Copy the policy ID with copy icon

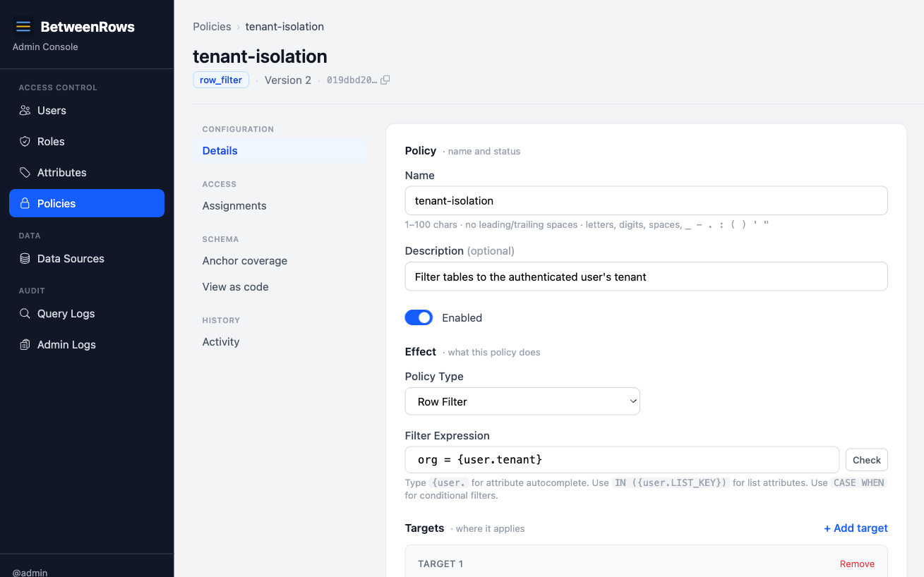pyautogui.click(x=385, y=80)
